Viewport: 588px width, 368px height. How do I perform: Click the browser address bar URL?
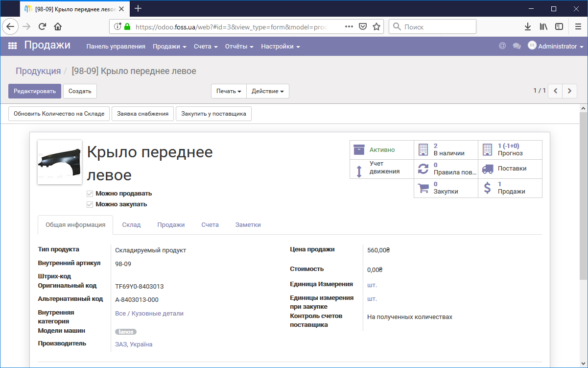click(230, 27)
